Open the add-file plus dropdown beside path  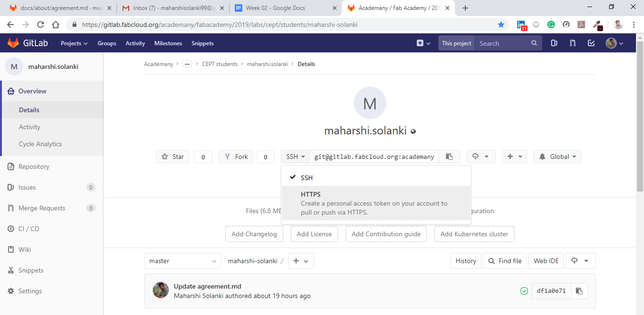[301, 261]
